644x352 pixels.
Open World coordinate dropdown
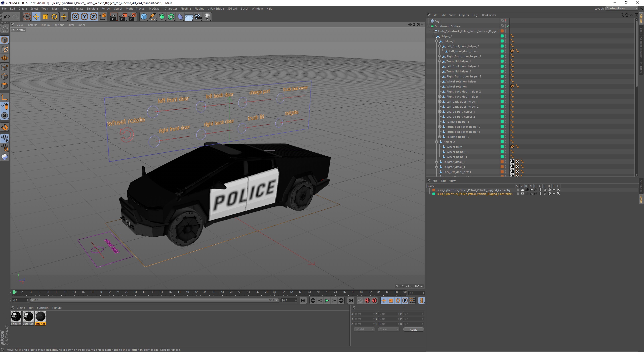(364, 329)
